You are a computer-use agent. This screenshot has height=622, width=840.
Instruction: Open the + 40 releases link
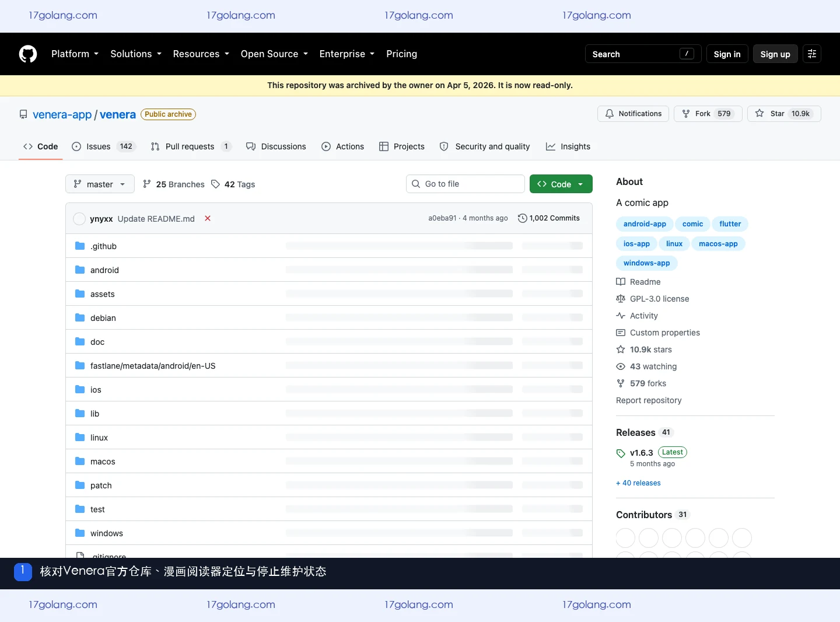638,483
